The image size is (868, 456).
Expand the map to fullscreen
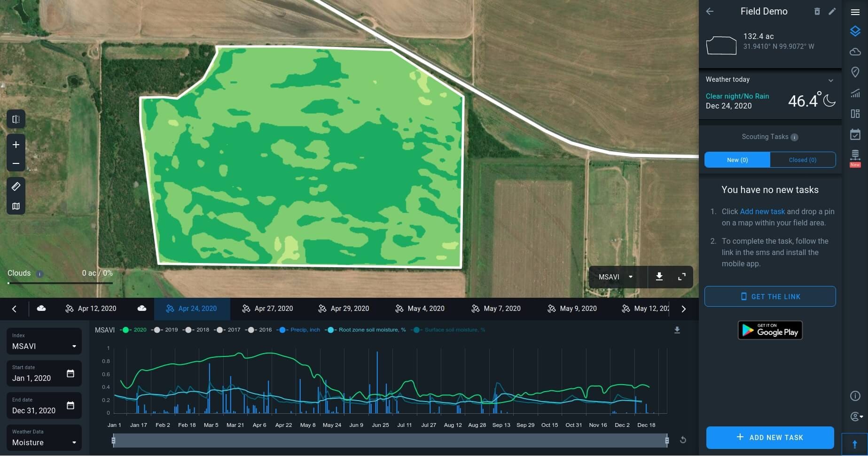click(681, 277)
